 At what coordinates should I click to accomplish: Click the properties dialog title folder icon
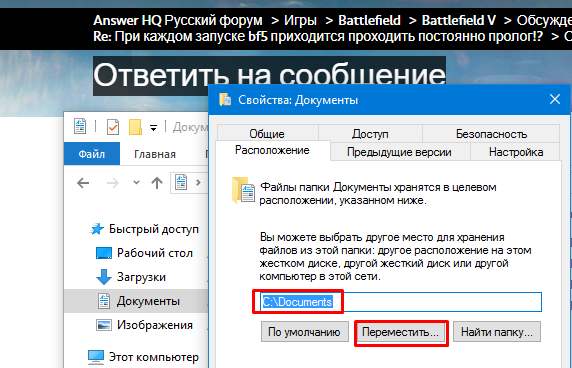[x=225, y=99]
